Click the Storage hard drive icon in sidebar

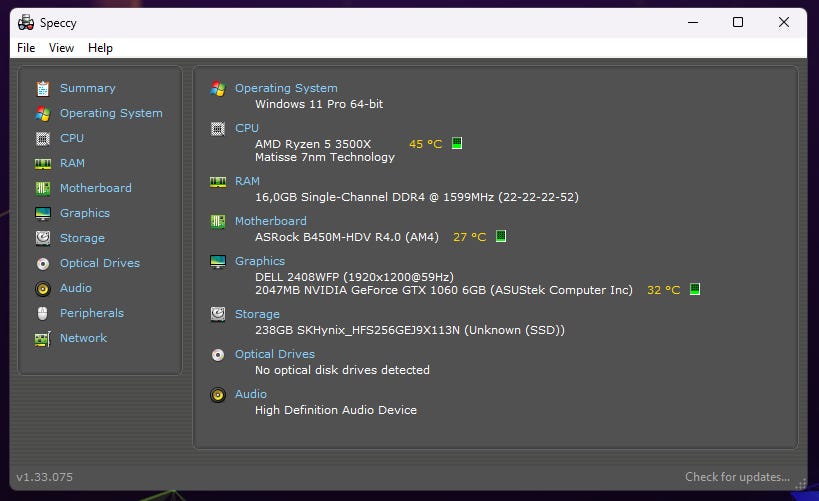[x=43, y=238]
